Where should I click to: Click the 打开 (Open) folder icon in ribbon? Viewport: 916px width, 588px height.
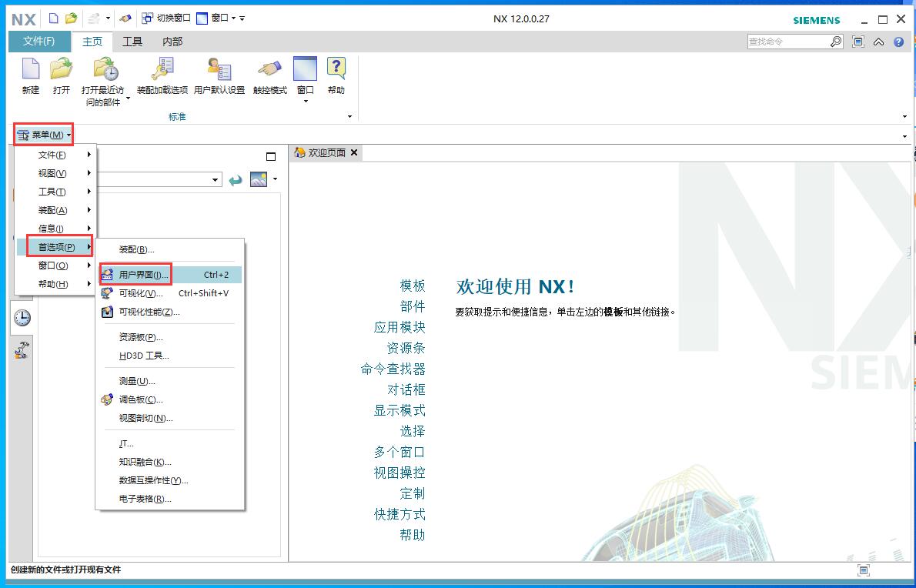pos(62,70)
